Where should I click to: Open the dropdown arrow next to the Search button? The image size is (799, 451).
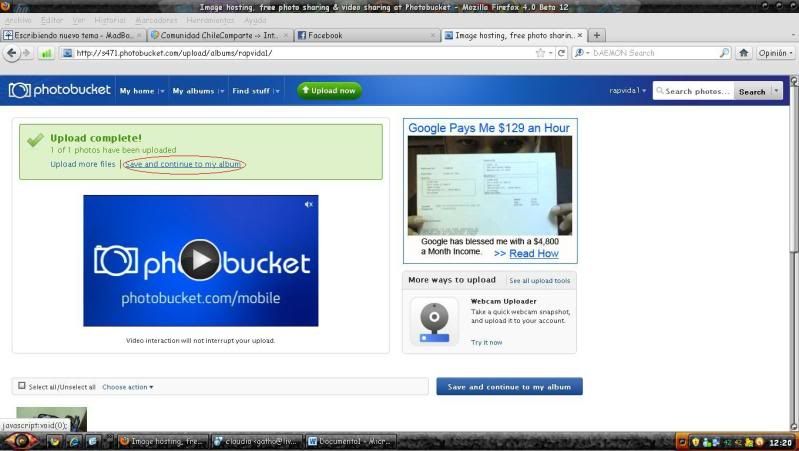(777, 91)
